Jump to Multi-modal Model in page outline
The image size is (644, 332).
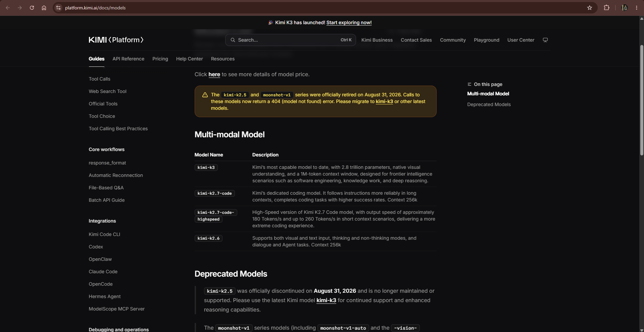pyautogui.click(x=488, y=94)
